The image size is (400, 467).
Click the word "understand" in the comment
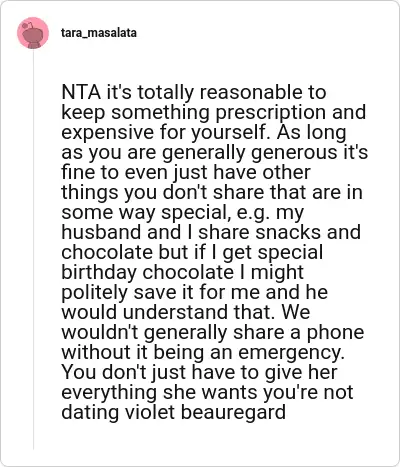click(x=176, y=312)
